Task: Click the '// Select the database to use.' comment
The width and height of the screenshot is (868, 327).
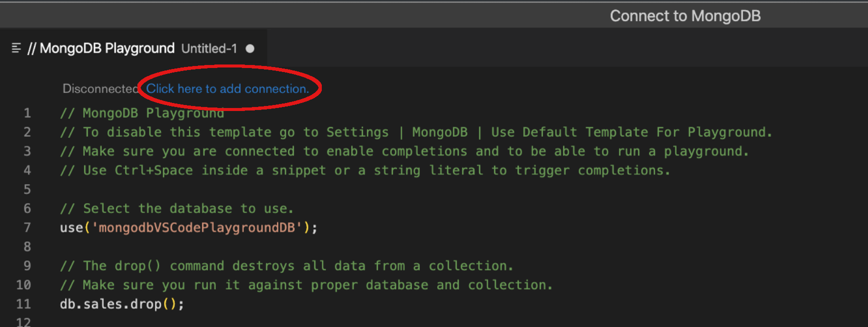Action: tap(177, 208)
